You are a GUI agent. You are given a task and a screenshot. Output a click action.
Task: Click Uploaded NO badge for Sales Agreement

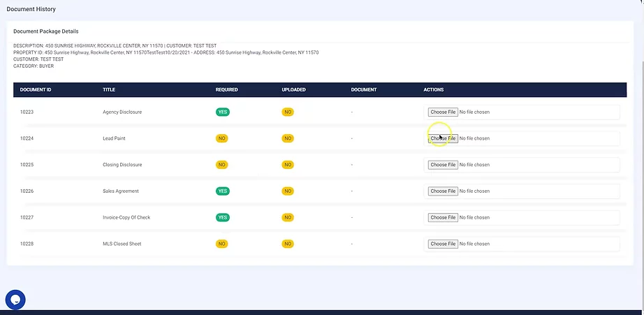(288, 191)
